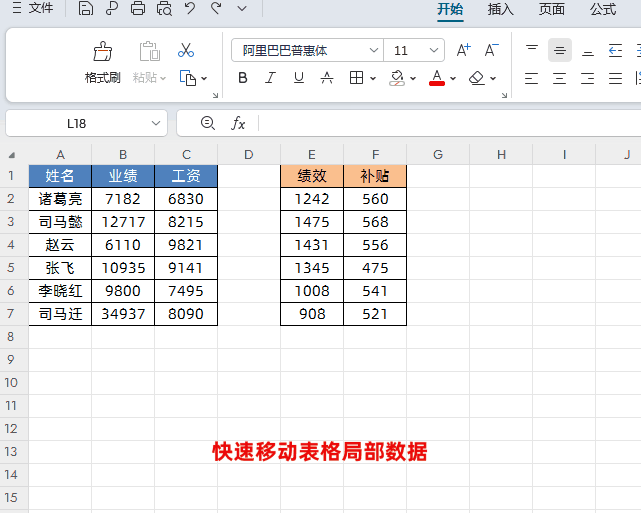Click the 粘贴 paste icon

149,51
